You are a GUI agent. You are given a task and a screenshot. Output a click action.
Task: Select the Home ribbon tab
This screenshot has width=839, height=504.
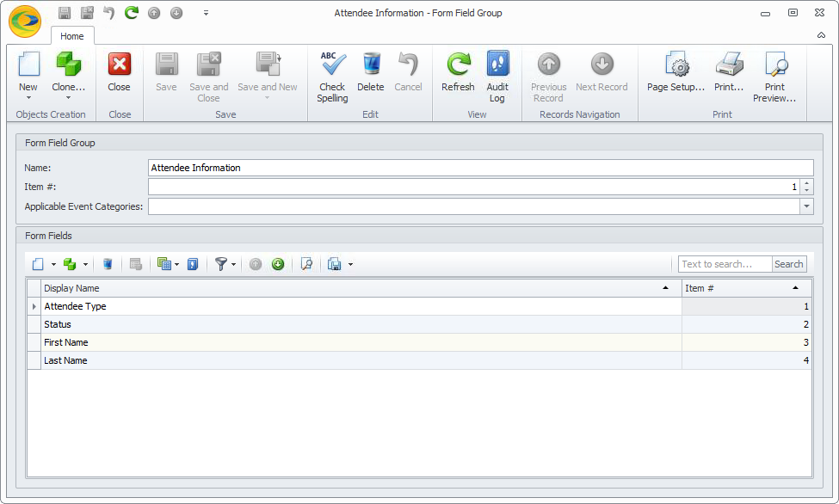tap(71, 36)
